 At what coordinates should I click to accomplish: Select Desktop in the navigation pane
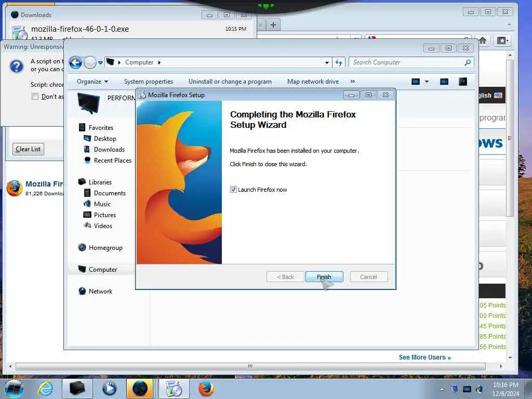point(105,138)
